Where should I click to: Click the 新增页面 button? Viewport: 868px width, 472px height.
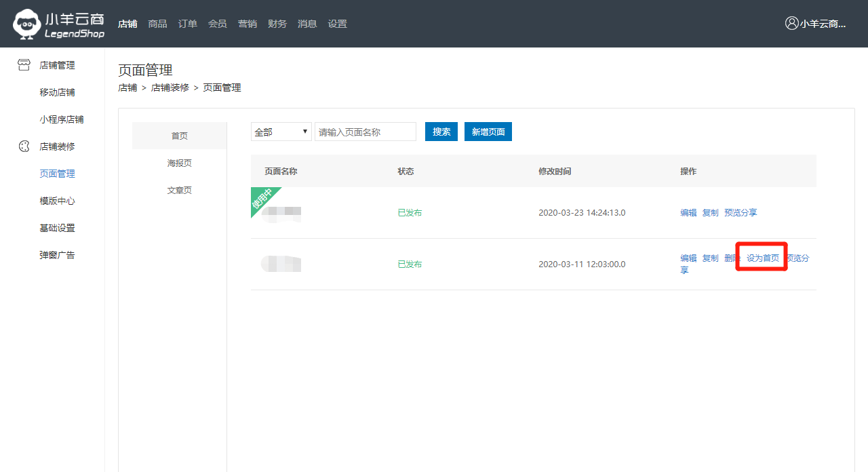point(488,132)
